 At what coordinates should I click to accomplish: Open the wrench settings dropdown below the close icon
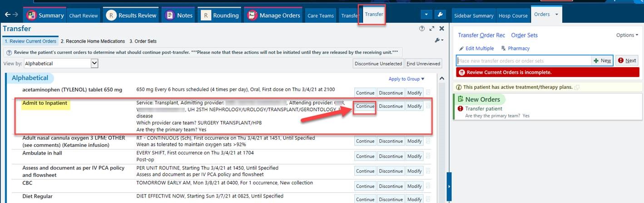click(x=439, y=40)
